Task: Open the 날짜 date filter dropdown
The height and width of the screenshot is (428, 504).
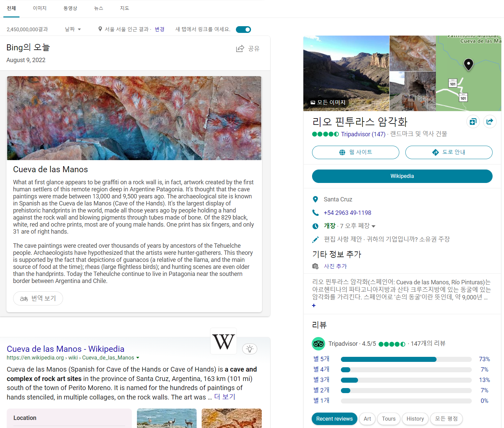Action: (73, 29)
